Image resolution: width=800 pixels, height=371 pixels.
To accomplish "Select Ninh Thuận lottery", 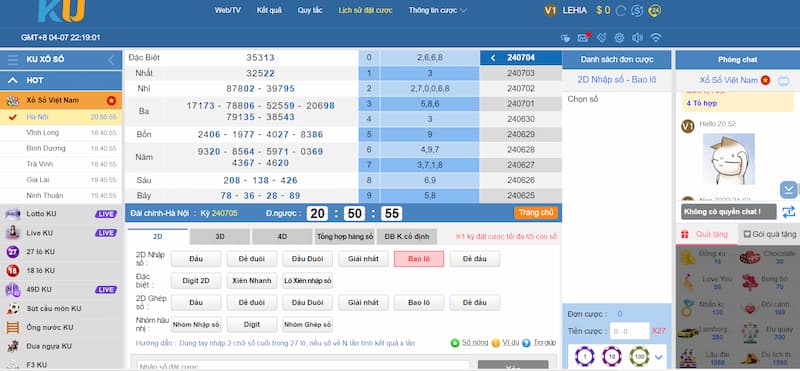I will click(x=61, y=196).
